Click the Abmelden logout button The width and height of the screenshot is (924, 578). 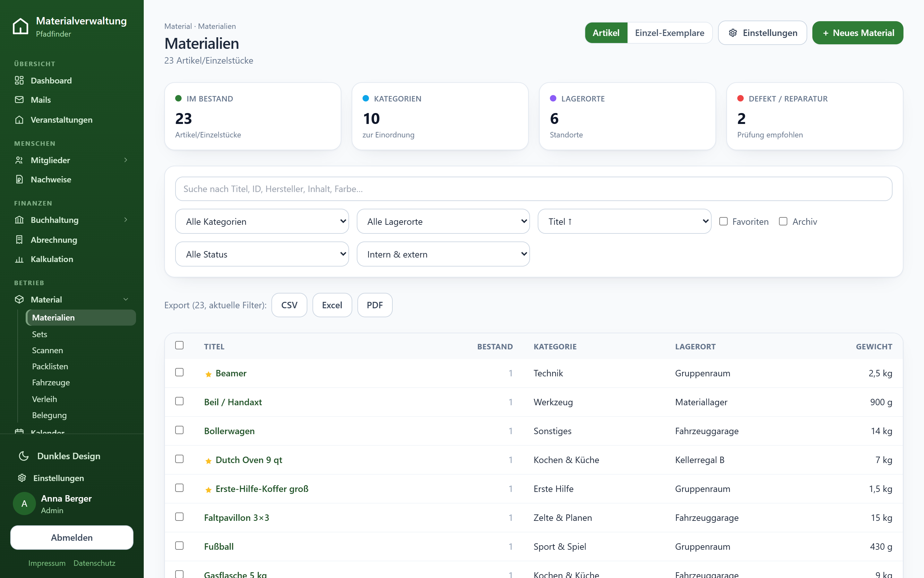click(x=72, y=538)
